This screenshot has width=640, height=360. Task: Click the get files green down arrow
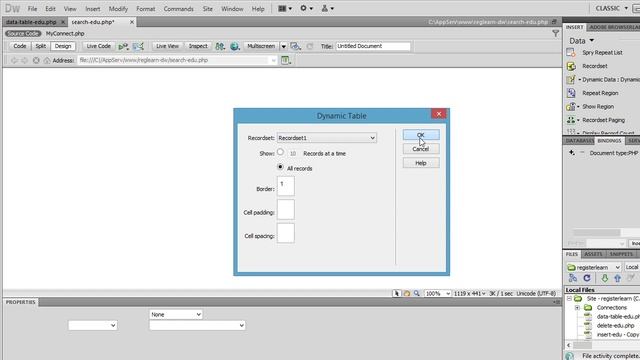(604, 278)
